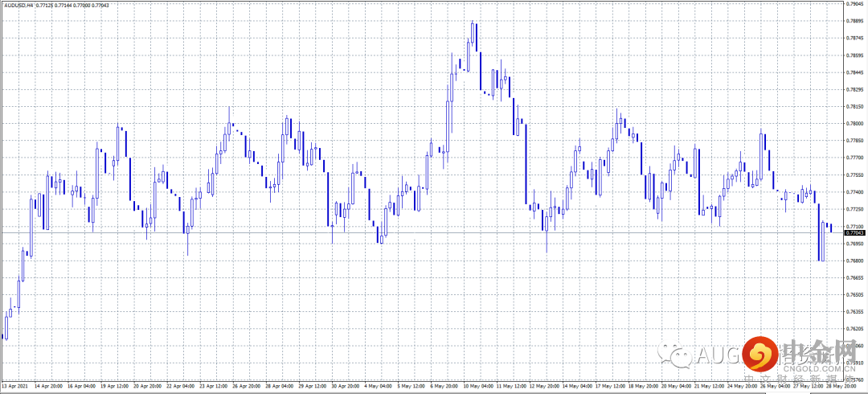Image resolution: width=868 pixels, height=394 pixels.
Task: Click the AUDUSD,H4 chart title text
Action: [18, 5]
